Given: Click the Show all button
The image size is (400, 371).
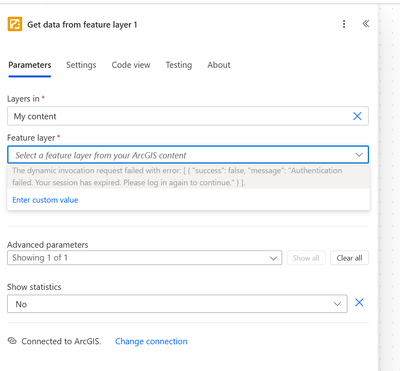Looking at the screenshot, I should pyautogui.click(x=306, y=258).
